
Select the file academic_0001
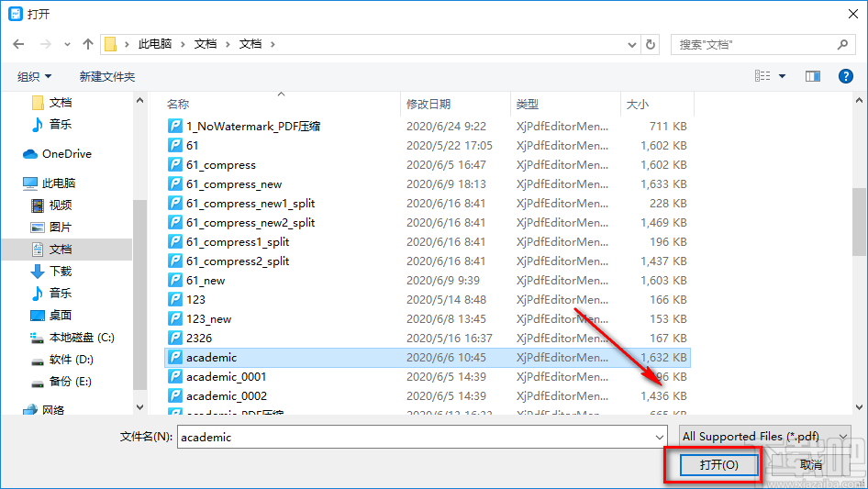[226, 376]
